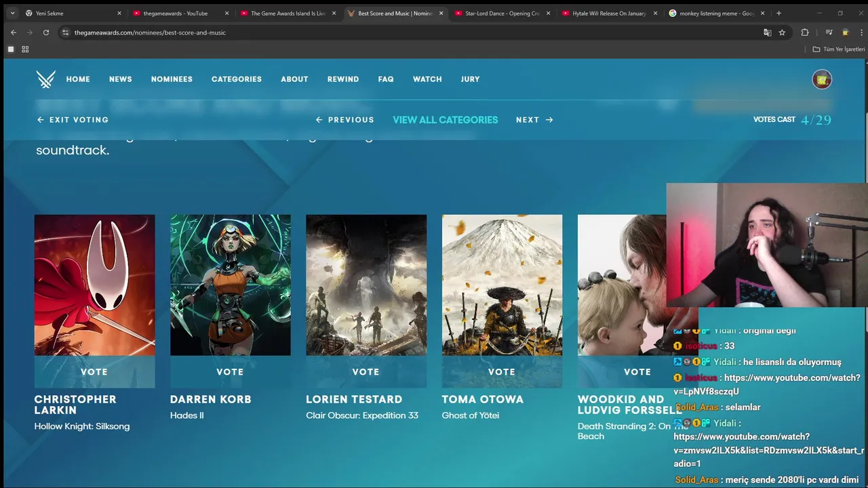Switch to Hytale Will Release tab

(609, 13)
